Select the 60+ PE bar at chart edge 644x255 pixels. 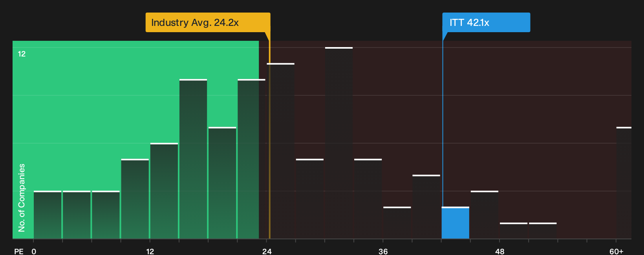point(624,183)
